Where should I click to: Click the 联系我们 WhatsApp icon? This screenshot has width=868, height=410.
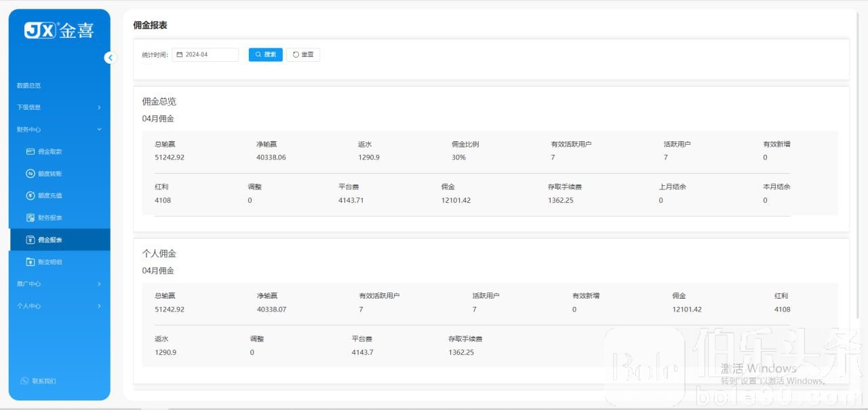click(x=24, y=381)
